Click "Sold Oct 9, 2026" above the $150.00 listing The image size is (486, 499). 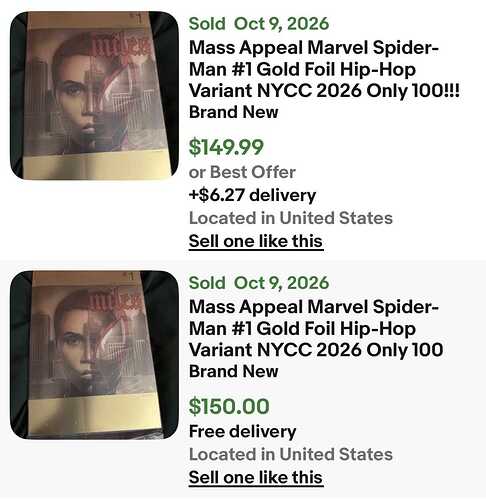(x=259, y=283)
